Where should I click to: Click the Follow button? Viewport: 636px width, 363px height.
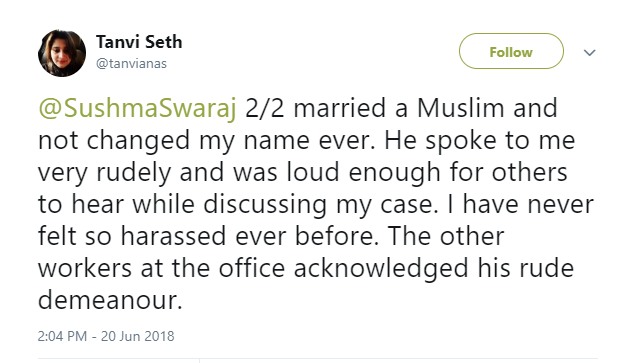pos(511,51)
